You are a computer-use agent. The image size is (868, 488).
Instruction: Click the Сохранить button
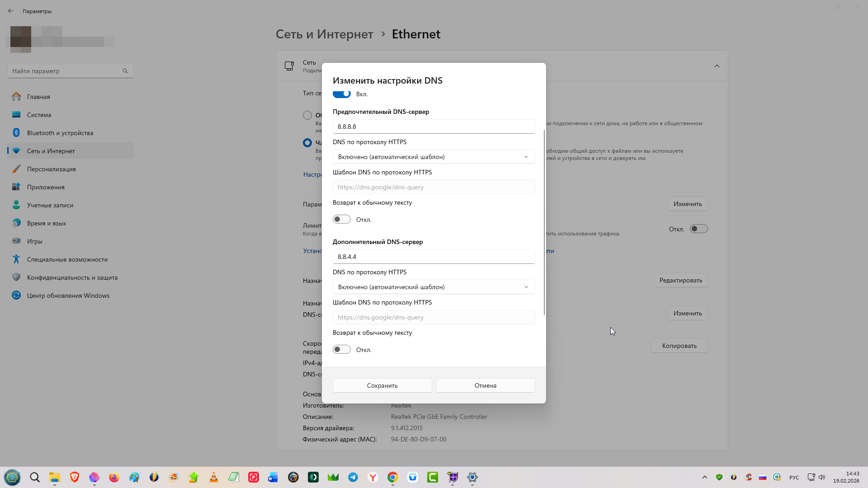(382, 385)
